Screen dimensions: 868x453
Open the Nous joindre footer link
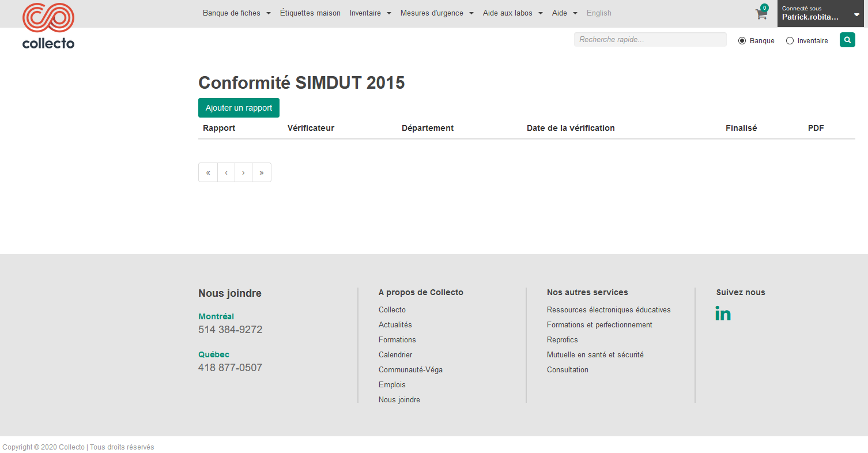pyautogui.click(x=399, y=399)
